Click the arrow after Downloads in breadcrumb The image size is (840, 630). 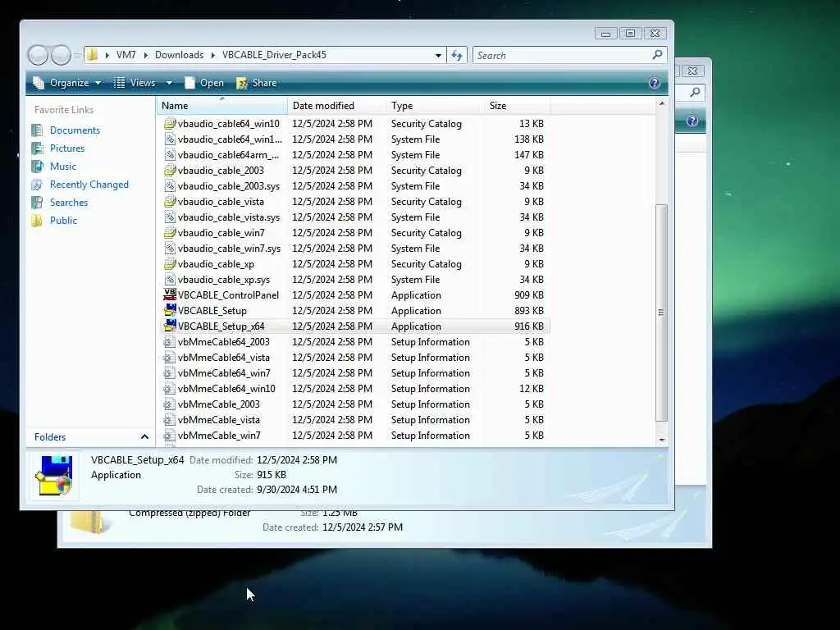(212, 55)
